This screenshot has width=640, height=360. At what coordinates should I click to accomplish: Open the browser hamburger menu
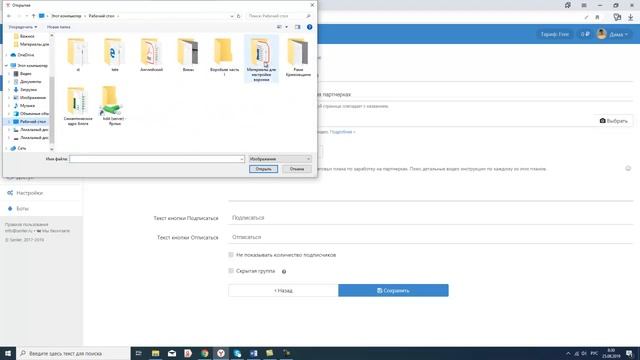click(x=584, y=5)
